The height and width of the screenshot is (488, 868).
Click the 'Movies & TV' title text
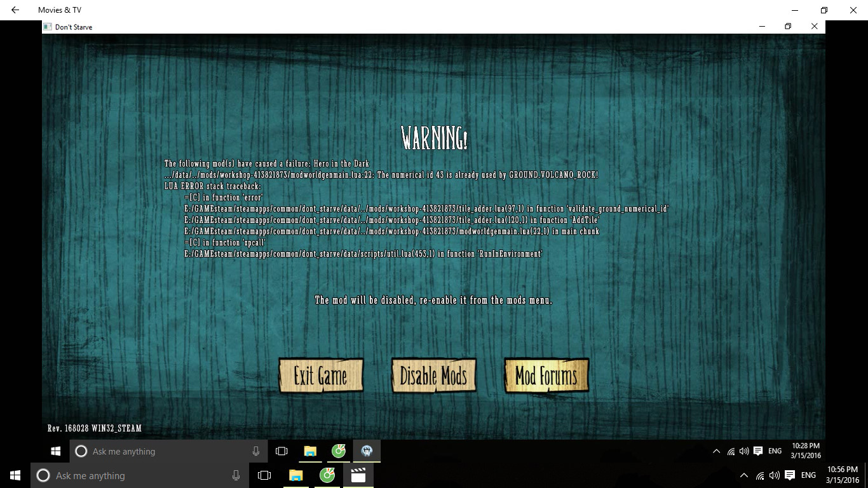coord(60,10)
